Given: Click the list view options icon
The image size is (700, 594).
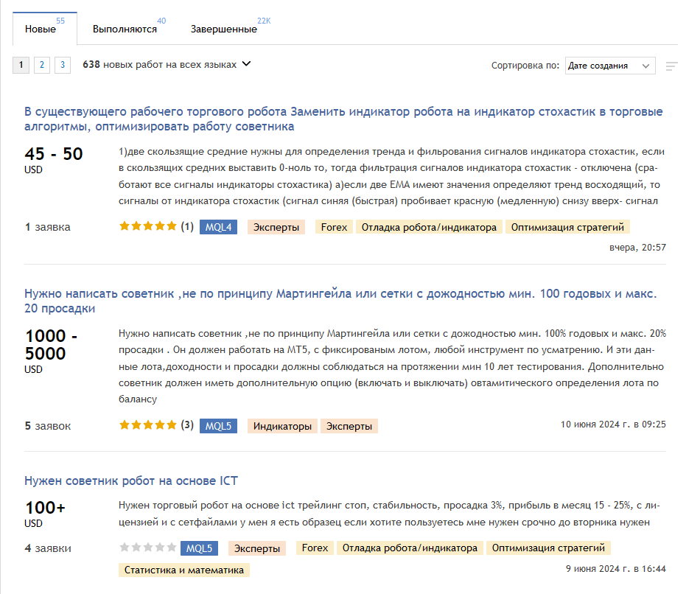Looking at the screenshot, I should coord(671,66).
